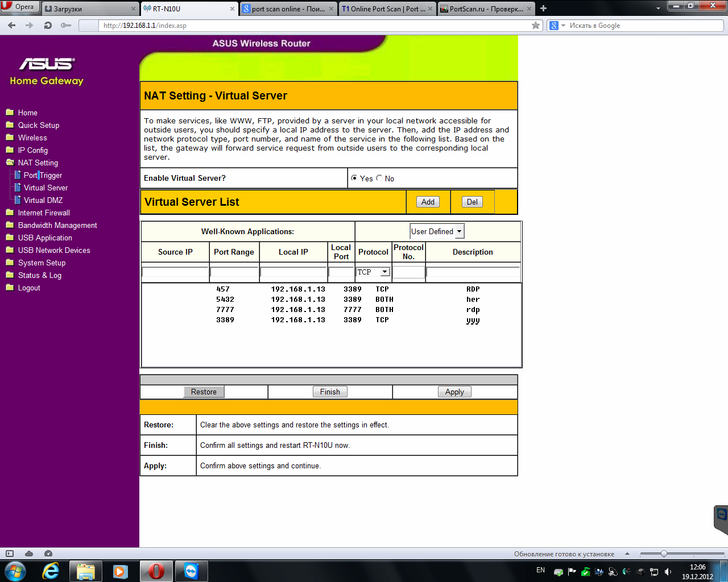Open the TeamViewer side panel handle
Image resolution: width=728 pixels, height=582 pixels.
pos(721,519)
